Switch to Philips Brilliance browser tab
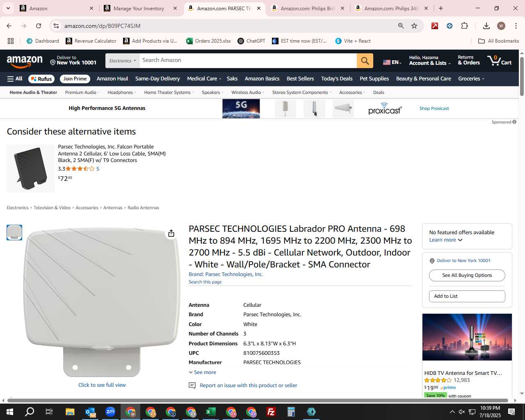The width and height of the screenshot is (525, 420). 308,8
